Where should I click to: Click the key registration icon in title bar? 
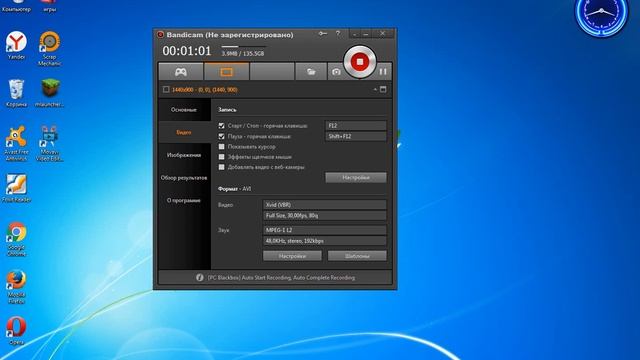coord(322,34)
